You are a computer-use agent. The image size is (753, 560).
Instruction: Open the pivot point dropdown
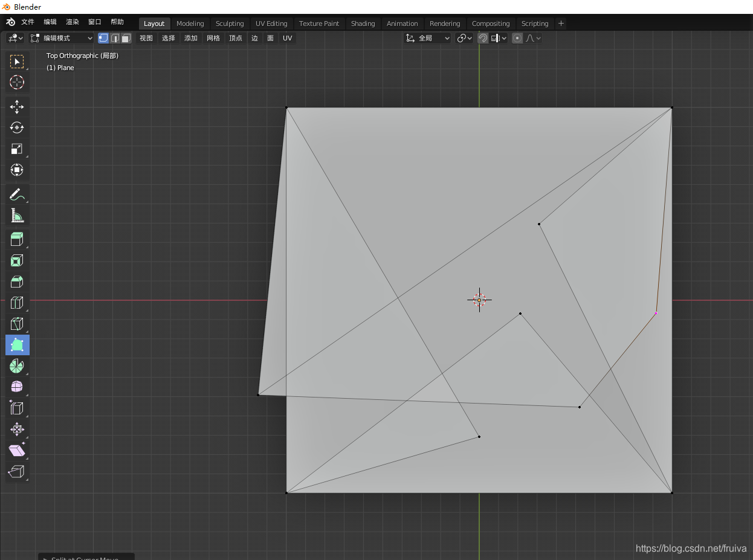click(x=464, y=38)
